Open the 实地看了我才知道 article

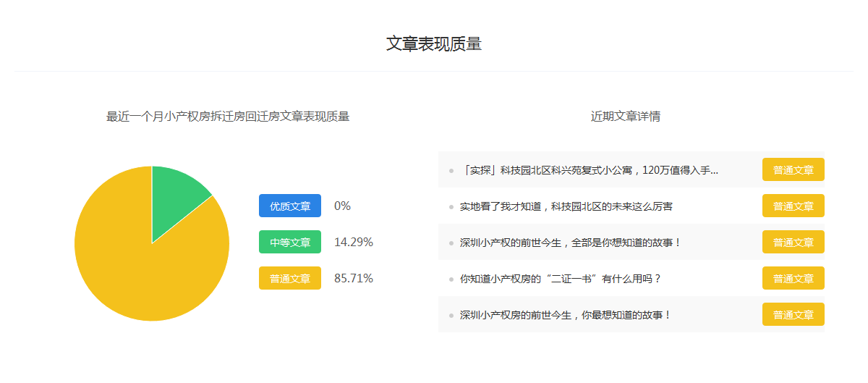[x=566, y=206]
